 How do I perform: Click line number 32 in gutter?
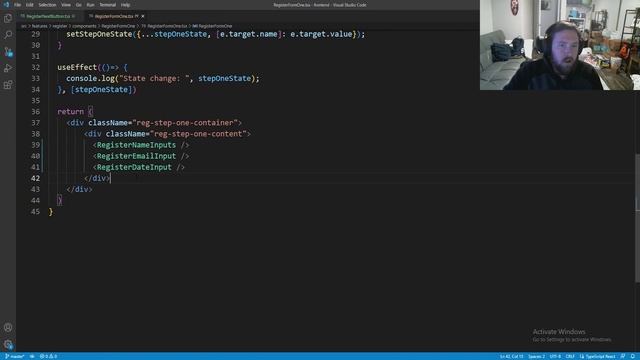click(x=36, y=67)
